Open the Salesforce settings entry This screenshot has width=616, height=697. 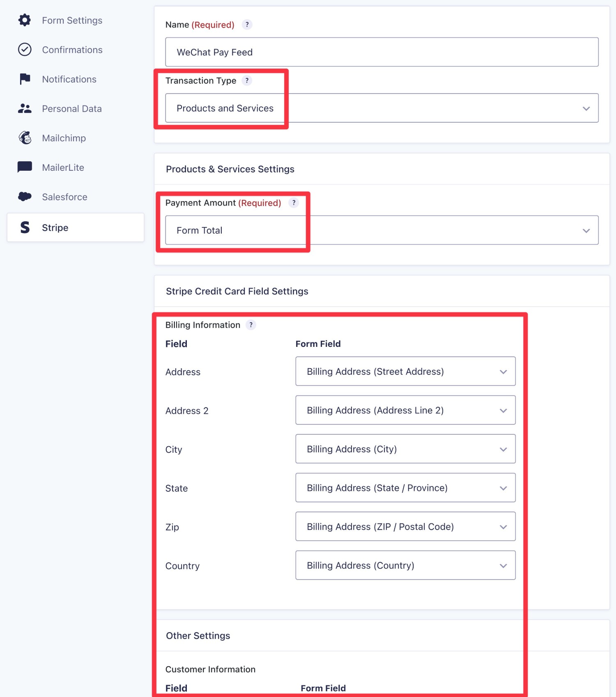(x=64, y=197)
